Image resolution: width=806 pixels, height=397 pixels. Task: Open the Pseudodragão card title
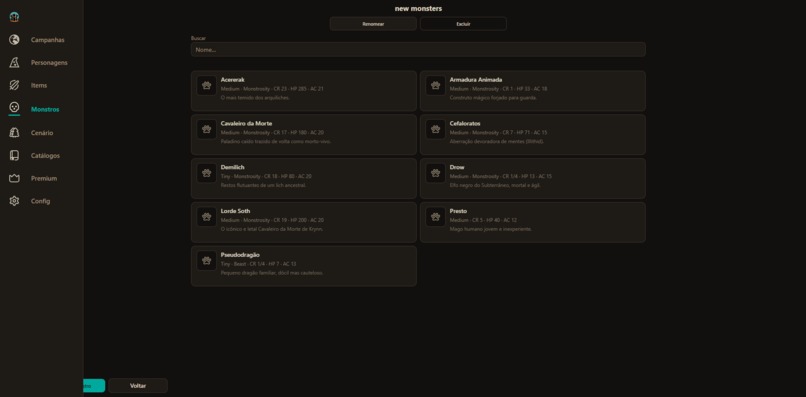click(240, 255)
